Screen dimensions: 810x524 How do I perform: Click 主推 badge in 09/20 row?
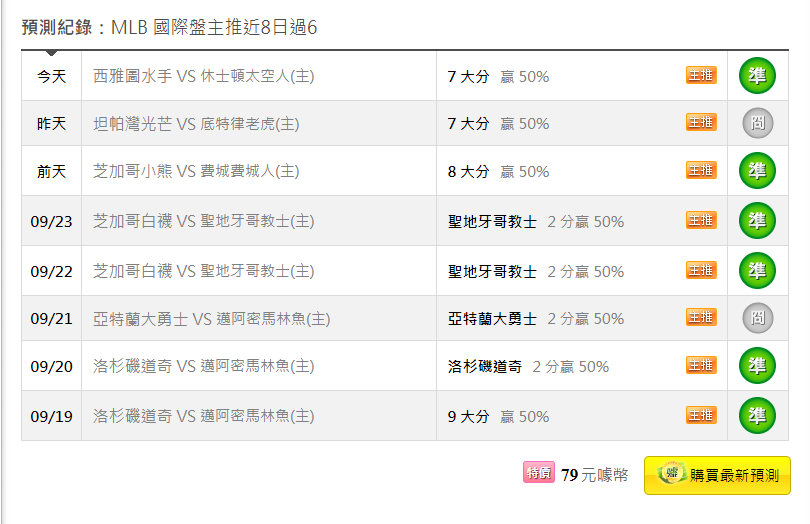pos(701,365)
